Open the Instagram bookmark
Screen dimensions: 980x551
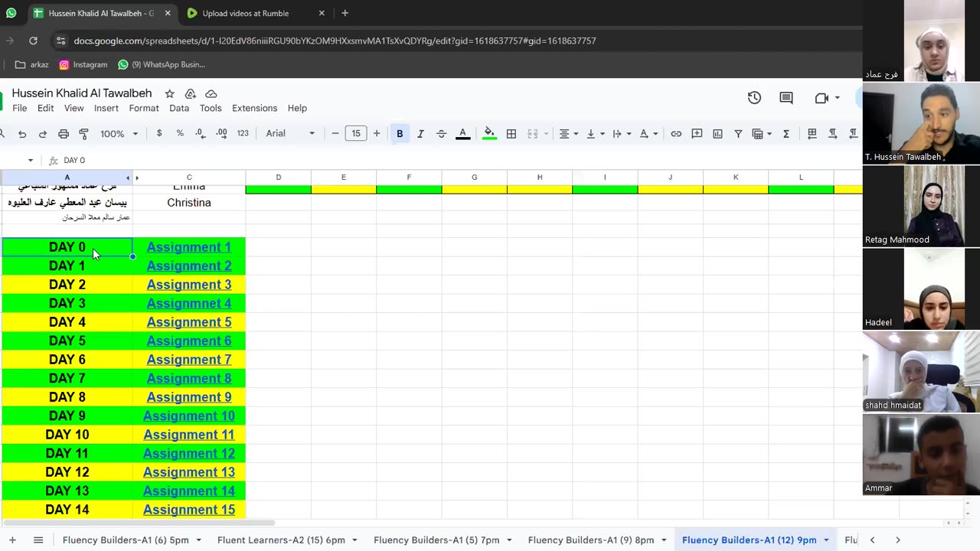(83, 64)
